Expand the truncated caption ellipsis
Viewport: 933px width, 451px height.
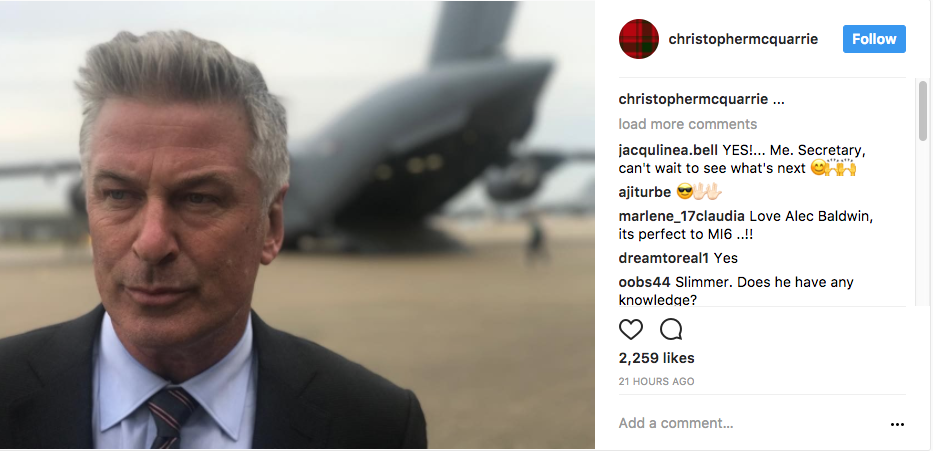tap(778, 100)
